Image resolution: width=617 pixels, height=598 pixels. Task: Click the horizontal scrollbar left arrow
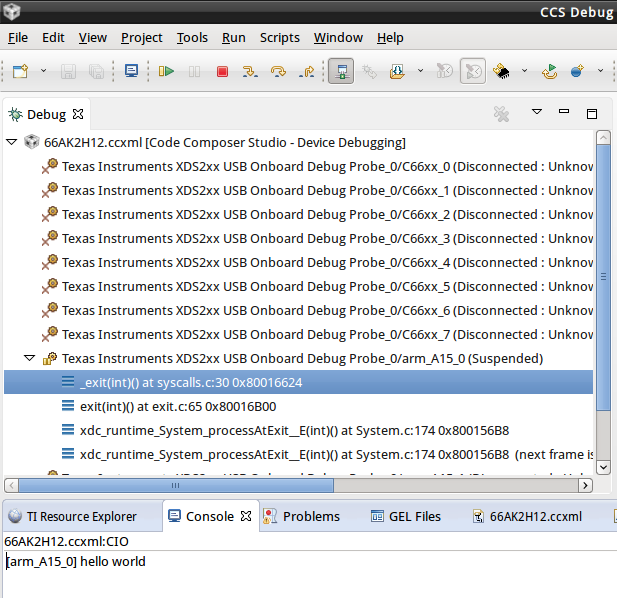(x=11, y=485)
